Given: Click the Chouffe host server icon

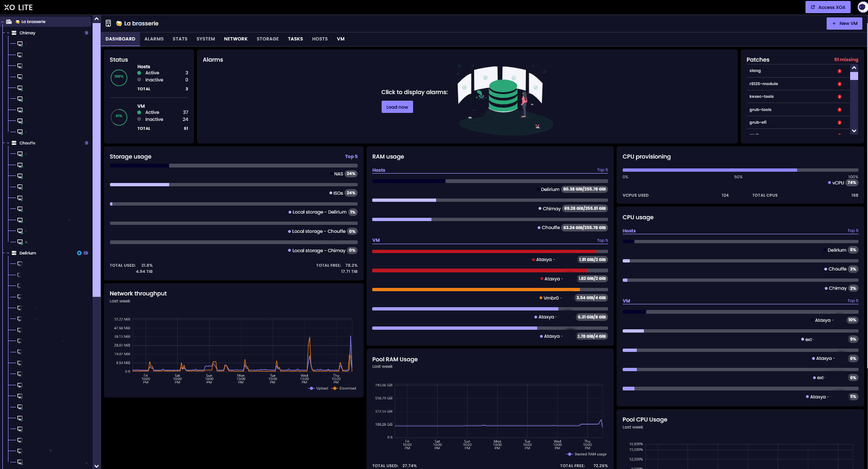Looking at the screenshot, I should coord(14,143).
